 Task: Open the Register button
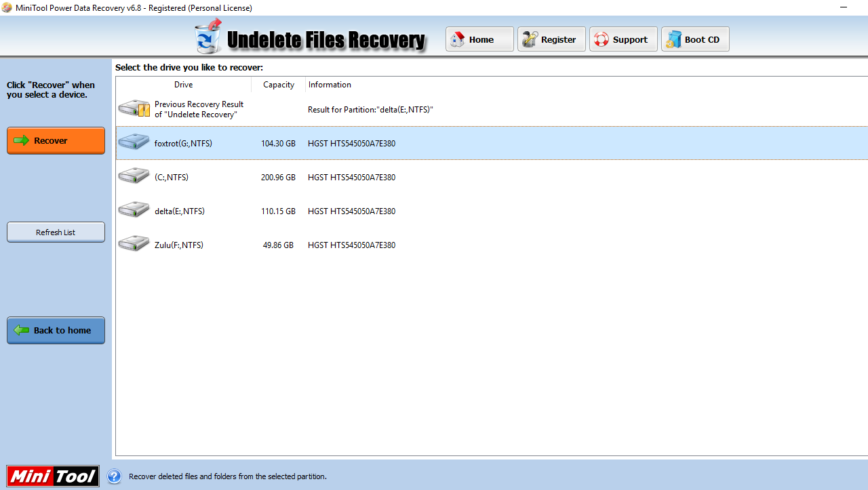(x=551, y=39)
